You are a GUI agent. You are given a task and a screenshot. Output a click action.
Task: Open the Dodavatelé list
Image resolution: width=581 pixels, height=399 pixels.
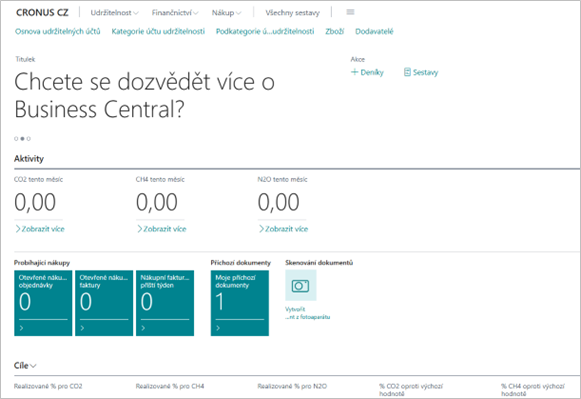coord(374,31)
